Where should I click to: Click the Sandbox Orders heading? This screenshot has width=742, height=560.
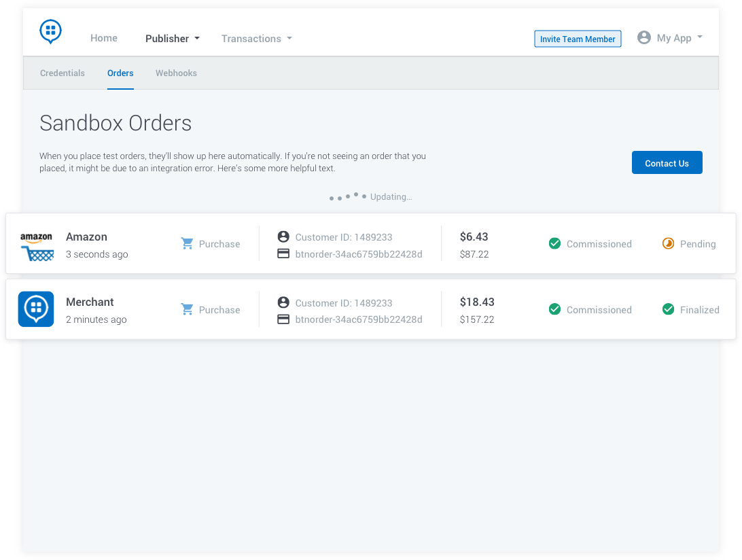click(116, 123)
